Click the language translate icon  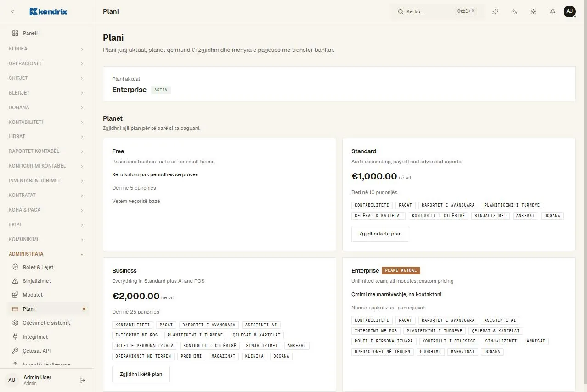(x=514, y=11)
